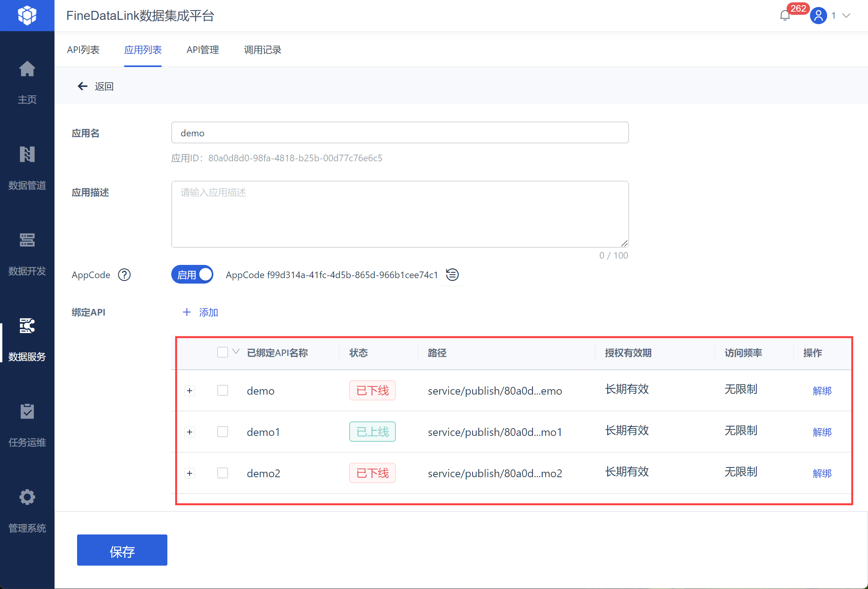This screenshot has height=589, width=868.
Task: Click the notification bell icon
Action: 785,16
